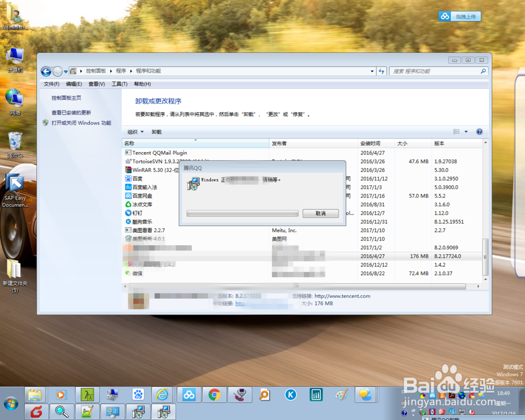
Task: Click the vertical scrollbar down arrow
Action: coord(486,279)
